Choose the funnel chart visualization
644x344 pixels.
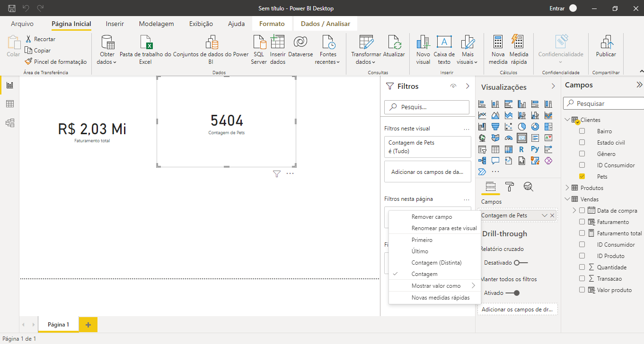coord(495,127)
